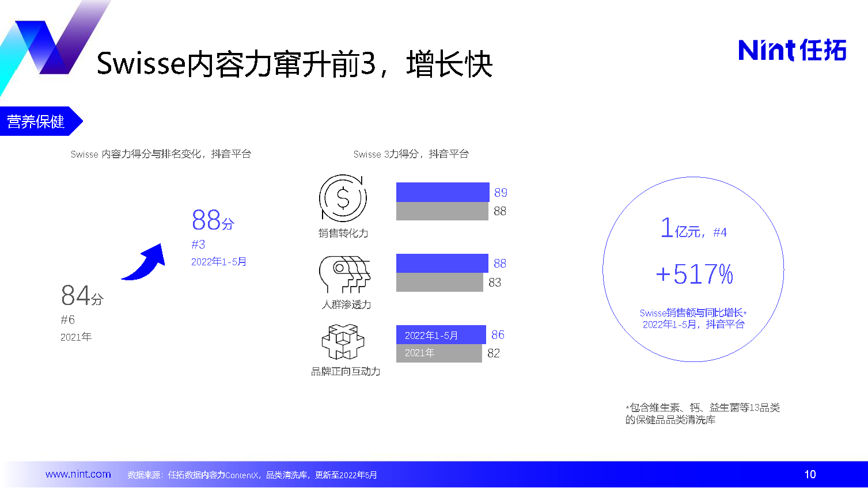Open the www.nint.com link
Screen dimensions: 868x488
[x=78, y=474]
